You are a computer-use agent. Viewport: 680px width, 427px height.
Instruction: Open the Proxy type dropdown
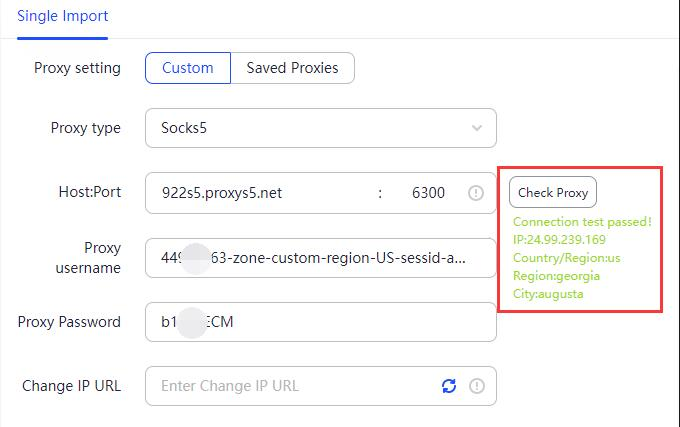pyautogui.click(x=321, y=128)
